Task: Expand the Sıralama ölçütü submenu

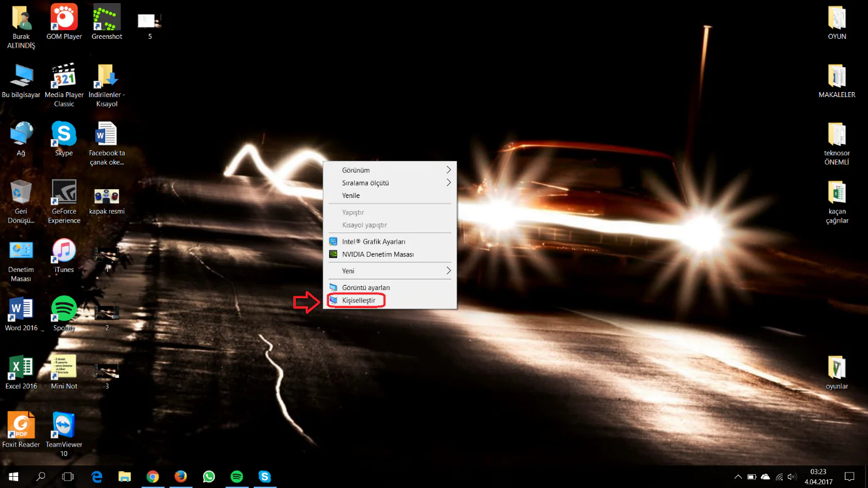Action: click(x=389, y=183)
